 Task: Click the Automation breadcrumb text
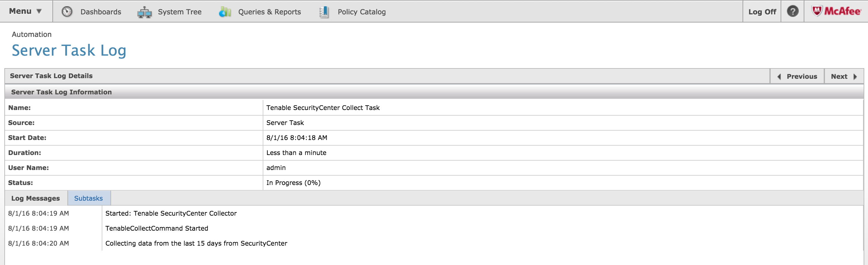pos(32,34)
